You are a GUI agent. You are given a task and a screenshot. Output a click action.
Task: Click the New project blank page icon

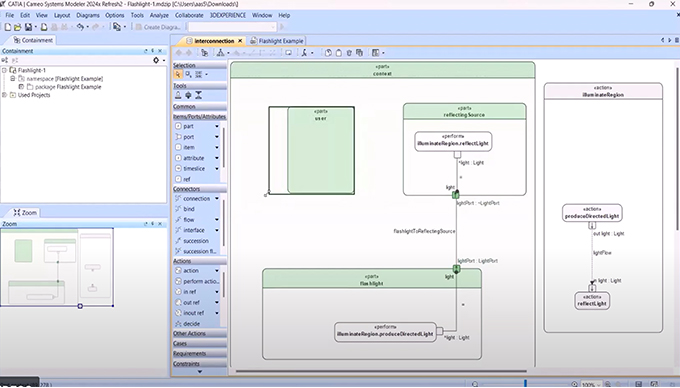pos(7,27)
